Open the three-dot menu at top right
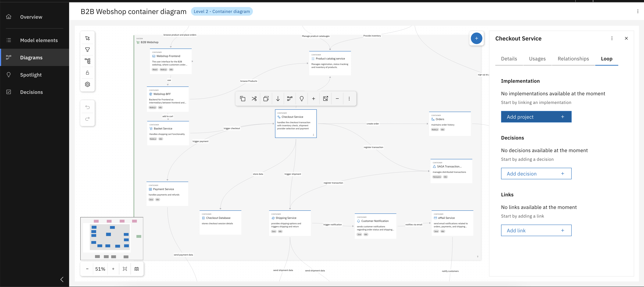Screen dimensions: 644x287 pyautogui.click(x=638, y=11)
